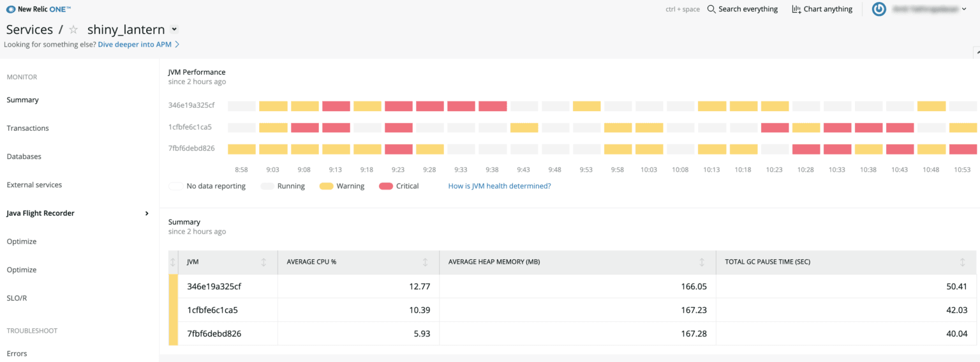
Task: Open the Summary sidebar item
Action: tap(22, 100)
